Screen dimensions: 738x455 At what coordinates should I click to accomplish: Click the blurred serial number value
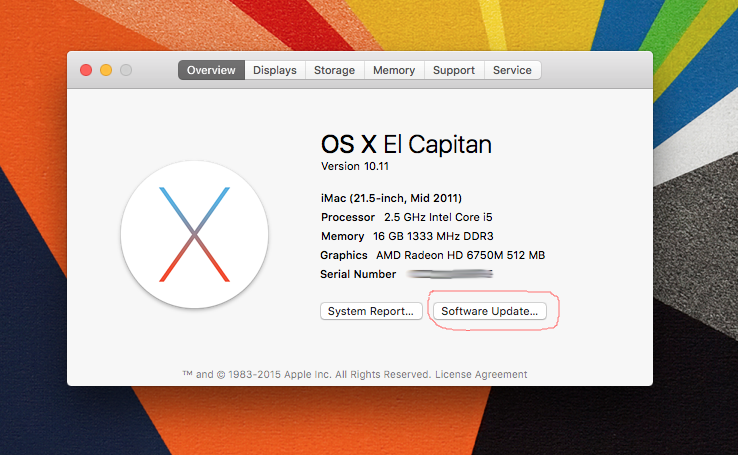[x=449, y=274]
